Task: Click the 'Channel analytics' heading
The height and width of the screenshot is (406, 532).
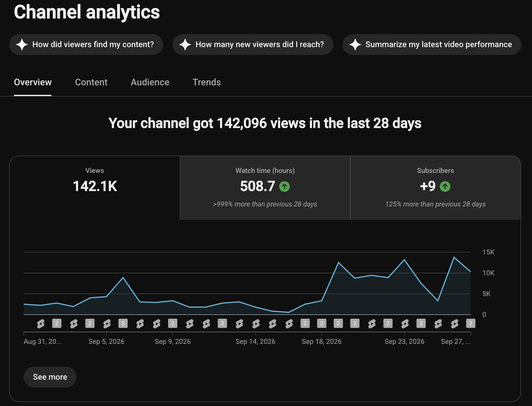Action: 87,12
